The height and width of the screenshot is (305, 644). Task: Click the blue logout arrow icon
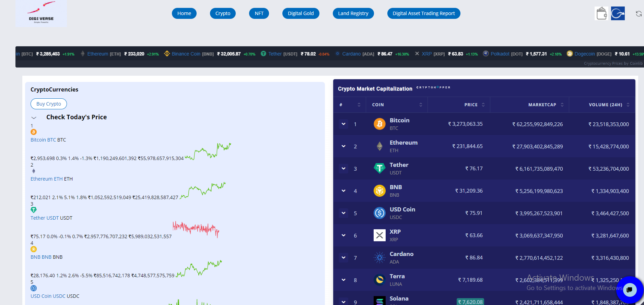(x=618, y=13)
